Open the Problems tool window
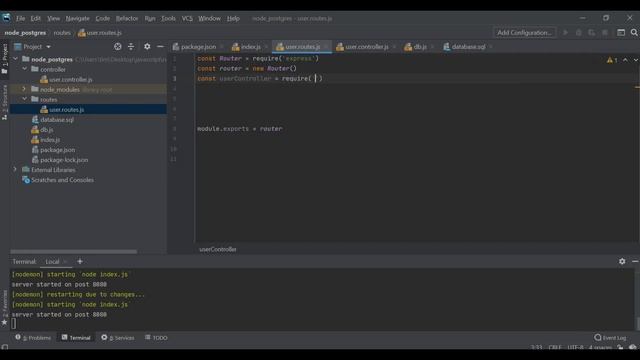This screenshot has height=360, width=640. (x=33, y=338)
